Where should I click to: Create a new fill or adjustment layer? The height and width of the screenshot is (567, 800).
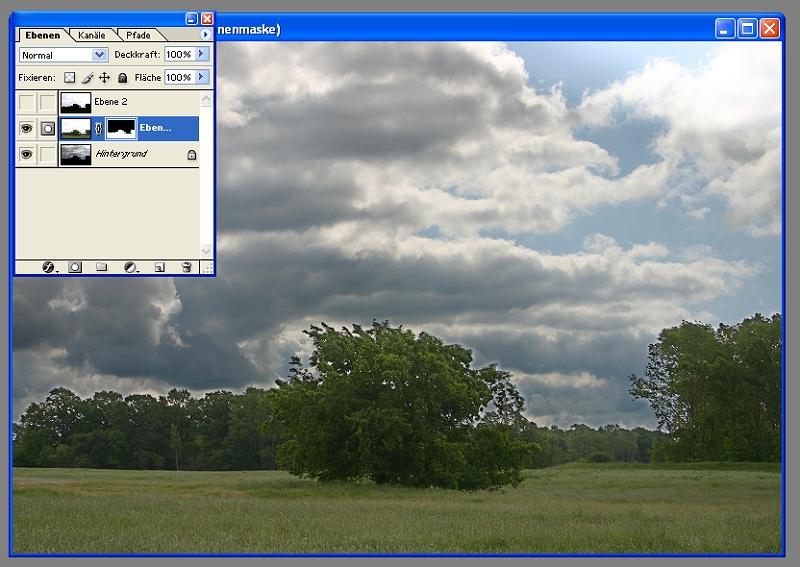coord(131,267)
